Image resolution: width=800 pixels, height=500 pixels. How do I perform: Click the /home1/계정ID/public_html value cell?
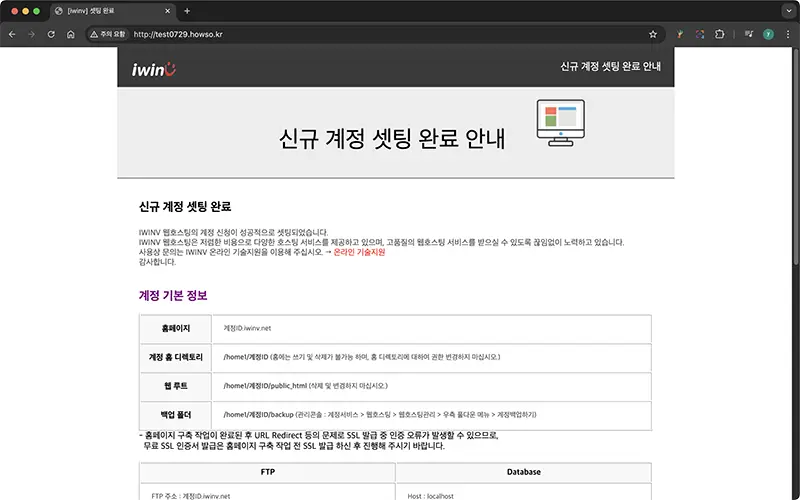click(432, 386)
